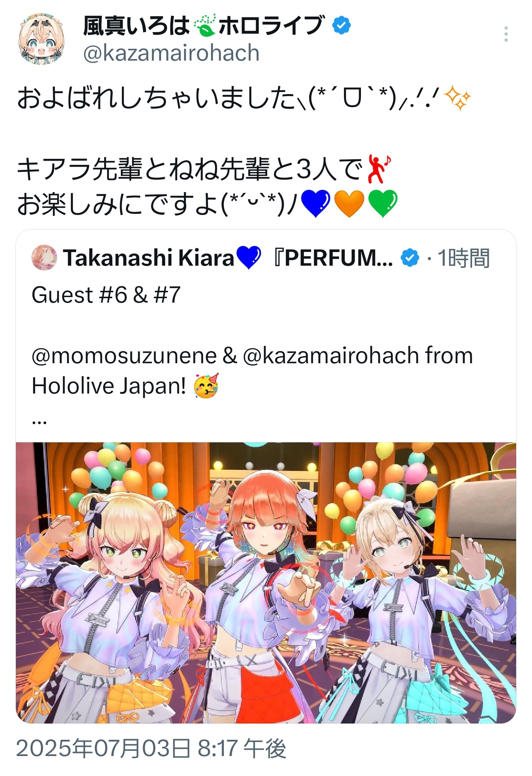532x776 pixels.
Task: Open the three-idol stage image
Action: coord(266,583)
